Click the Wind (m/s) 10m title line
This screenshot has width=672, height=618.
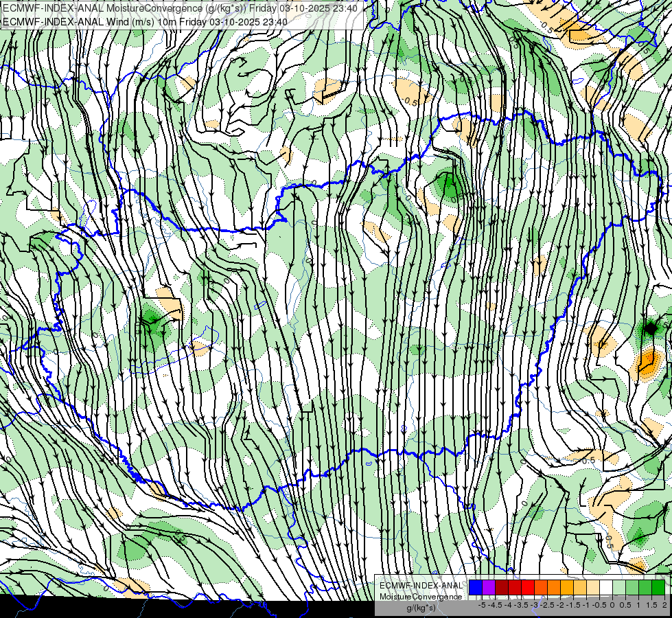pos(145,22)
